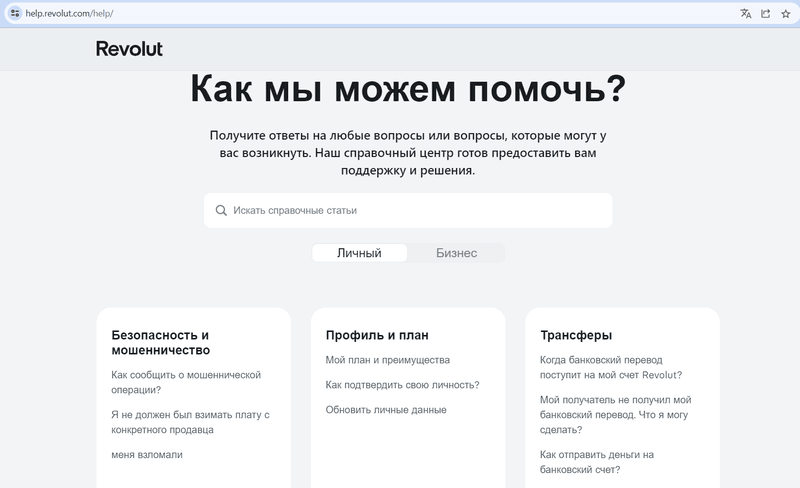Screen dimensions: 800x488
Task: Click the share page icon in address bar
Action: (765, 14)
